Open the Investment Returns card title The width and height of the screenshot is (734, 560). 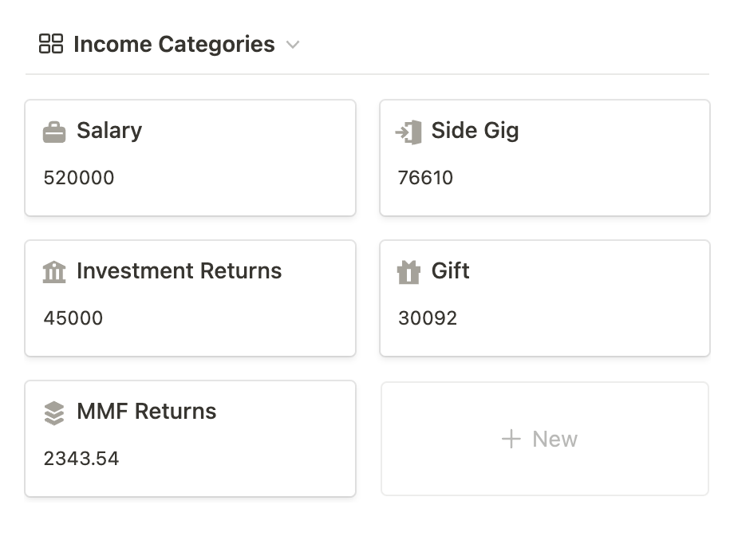click(179, 270)
